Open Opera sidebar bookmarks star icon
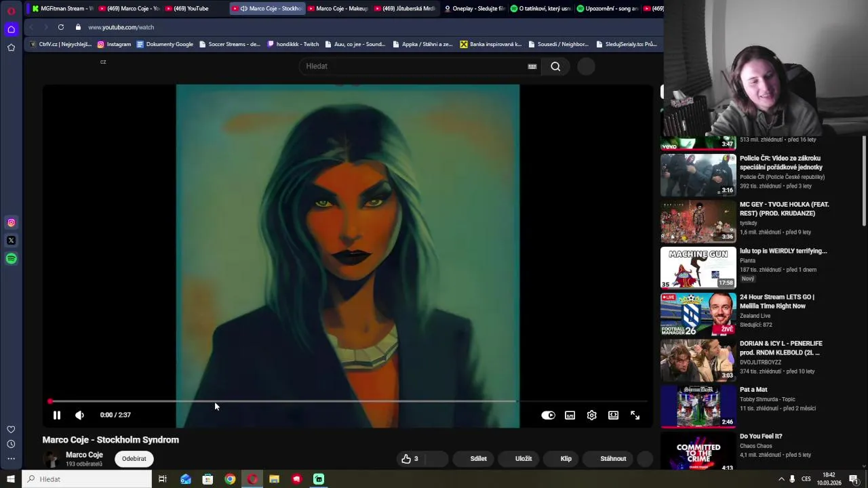 click(11, 47)
